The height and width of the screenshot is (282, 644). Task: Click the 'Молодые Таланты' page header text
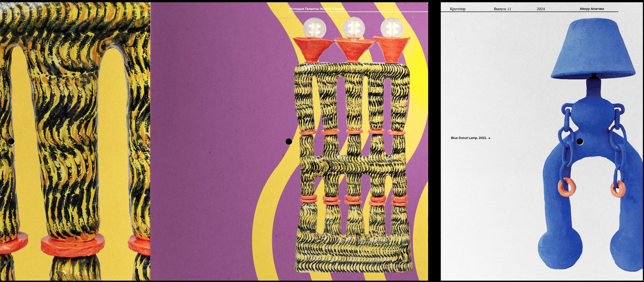pyautogui.click(x=317, y=9)
